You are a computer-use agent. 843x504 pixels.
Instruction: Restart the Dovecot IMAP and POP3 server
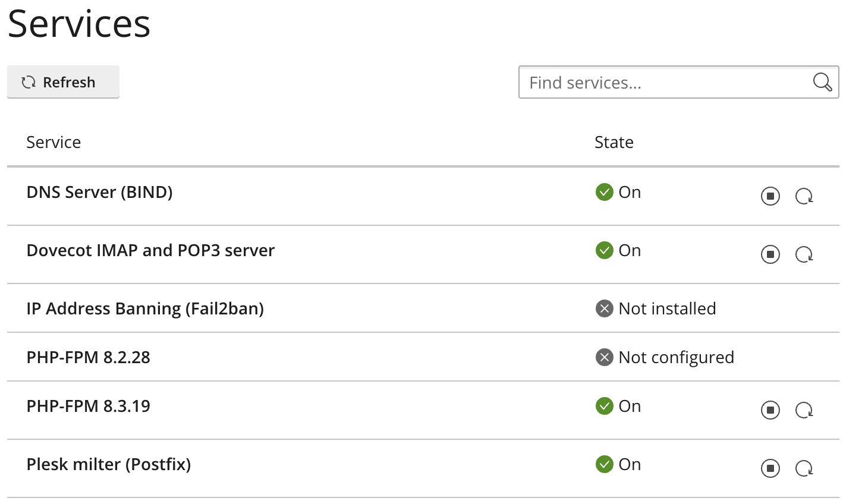804,254
